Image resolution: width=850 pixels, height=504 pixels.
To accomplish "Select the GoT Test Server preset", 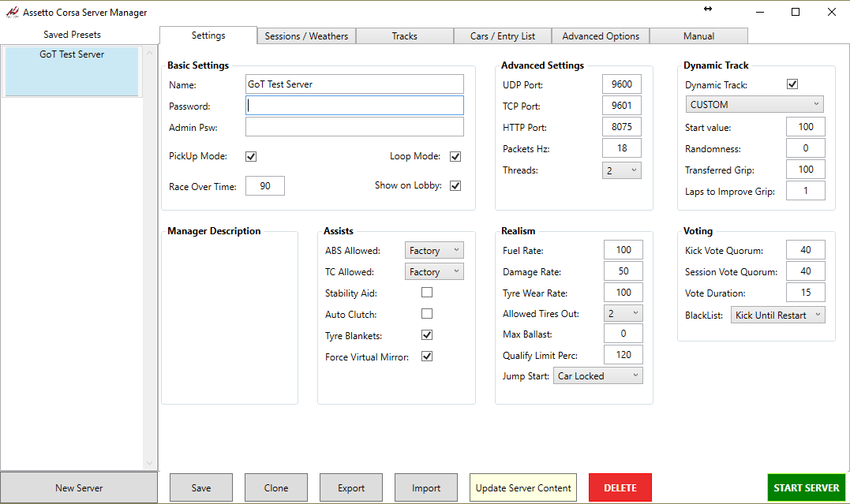I will pyautogui.click(x=72, y=71).
